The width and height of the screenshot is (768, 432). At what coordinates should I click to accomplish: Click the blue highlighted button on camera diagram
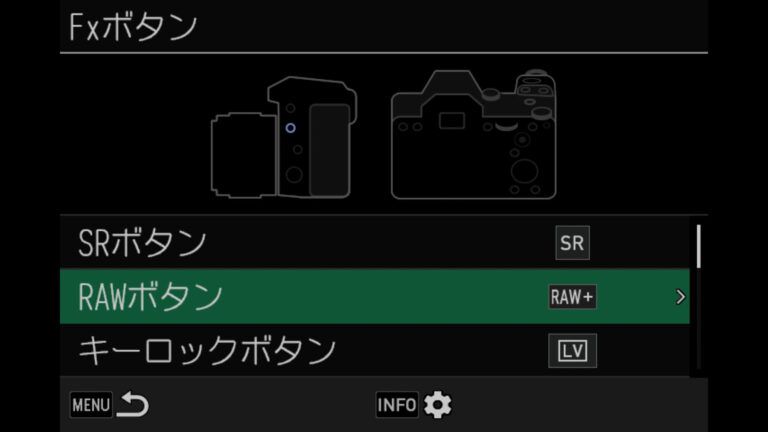[x=290, y=128]
